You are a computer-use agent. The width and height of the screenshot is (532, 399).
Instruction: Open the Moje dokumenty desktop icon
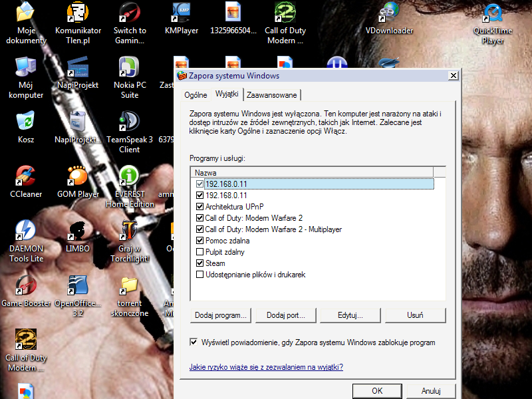pyautogui.click(x=26, y=24)
